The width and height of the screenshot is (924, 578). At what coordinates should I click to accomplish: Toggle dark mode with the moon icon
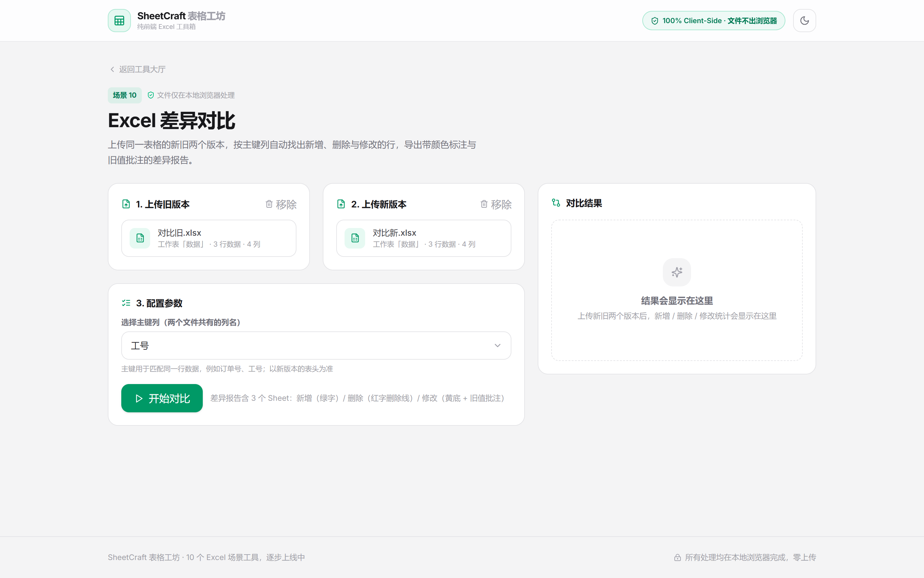804,21
